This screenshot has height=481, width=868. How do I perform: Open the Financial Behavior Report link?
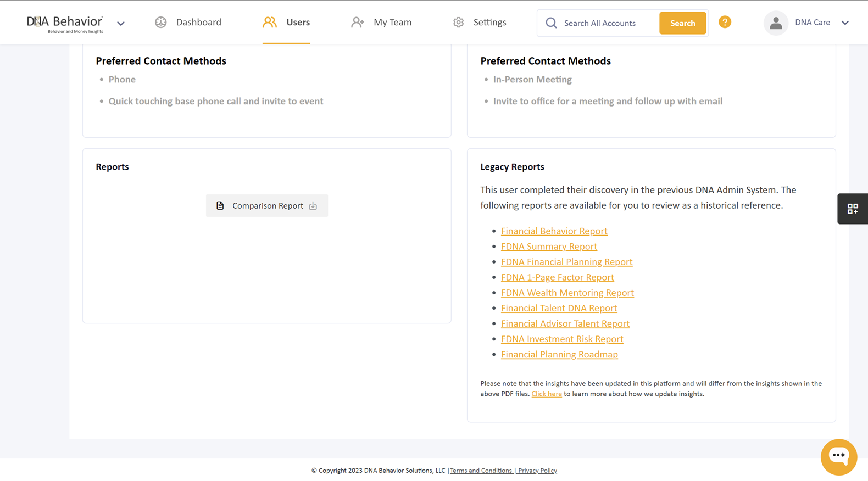pos(554,231)
